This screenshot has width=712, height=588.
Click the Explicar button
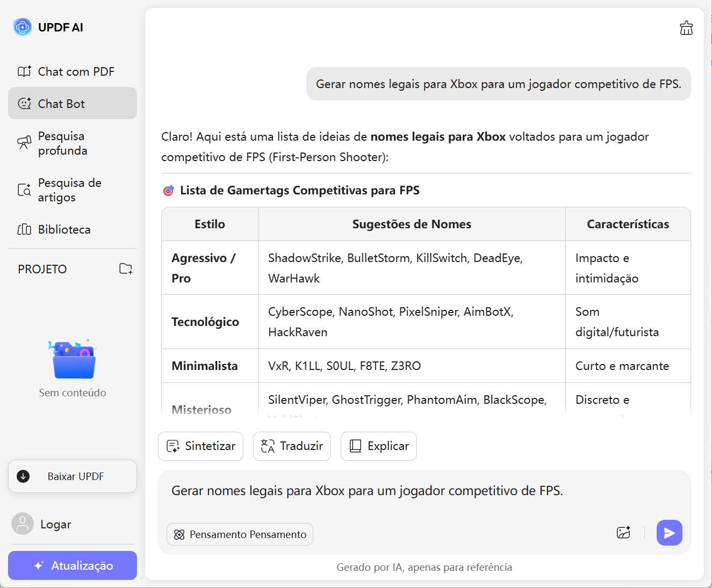378,446
